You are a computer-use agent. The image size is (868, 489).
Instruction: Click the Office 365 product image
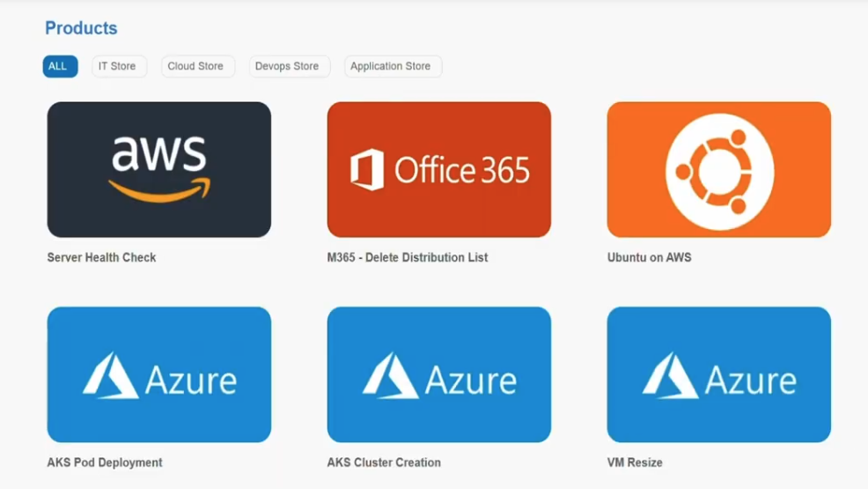pos(439,169)
